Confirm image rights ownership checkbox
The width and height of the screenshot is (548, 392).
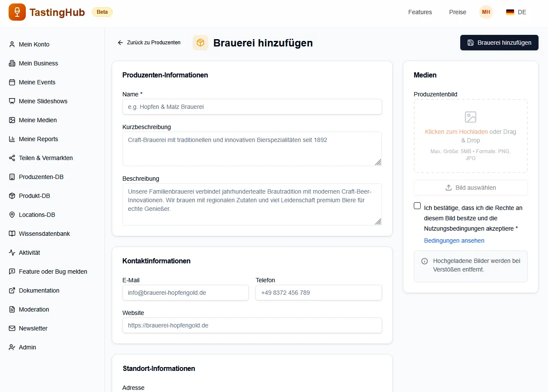417,206
